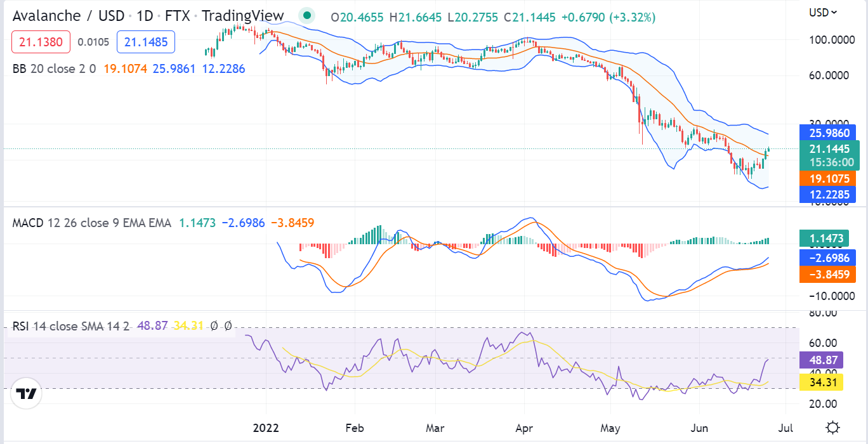Click the 25.9860 upper band price label
868x444 pixels.
pos(829,133)
